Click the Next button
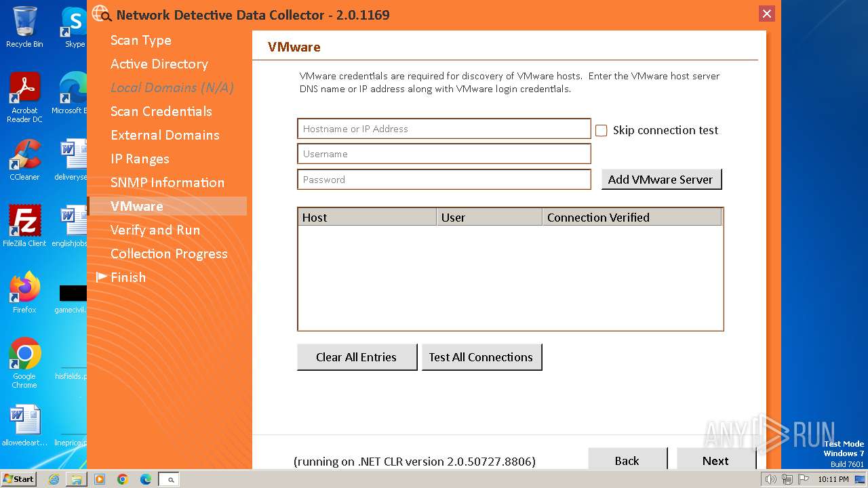The image size is (868, 488). [x=716, y=459]
